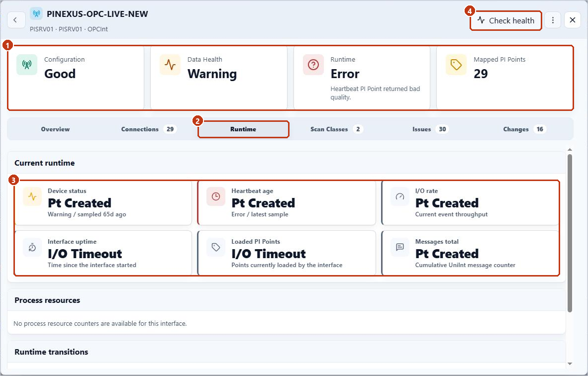
Task: Click the Changes count badge 16
Action: click(x=540, y=129)
